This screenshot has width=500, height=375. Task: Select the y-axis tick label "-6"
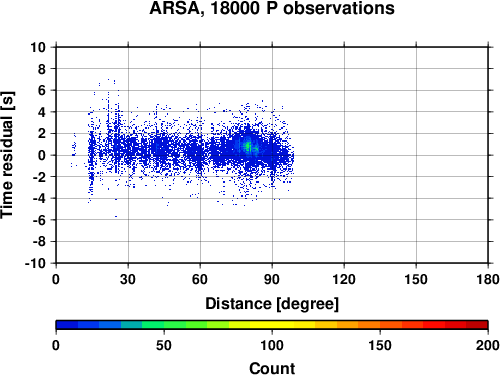(39, 220)
